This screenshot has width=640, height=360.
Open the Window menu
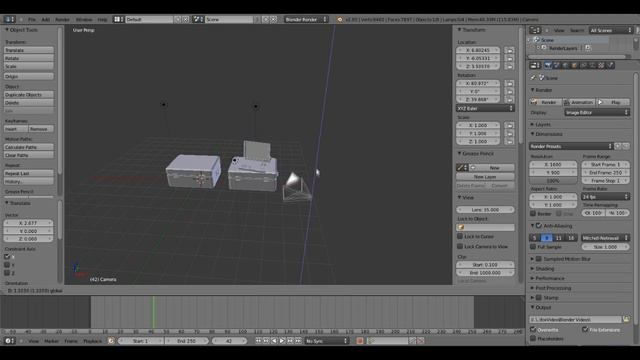click(84, 19)
